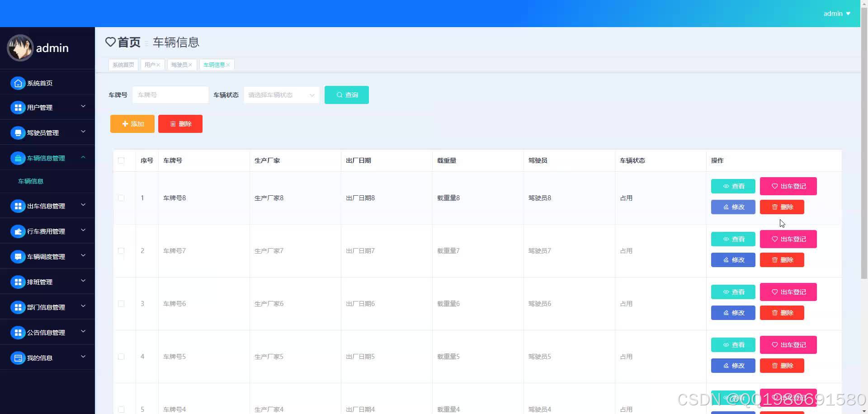Expand 我的信息 menu chevron
The height and width of the screenshot is (414, 868).
tap(83, 357)
